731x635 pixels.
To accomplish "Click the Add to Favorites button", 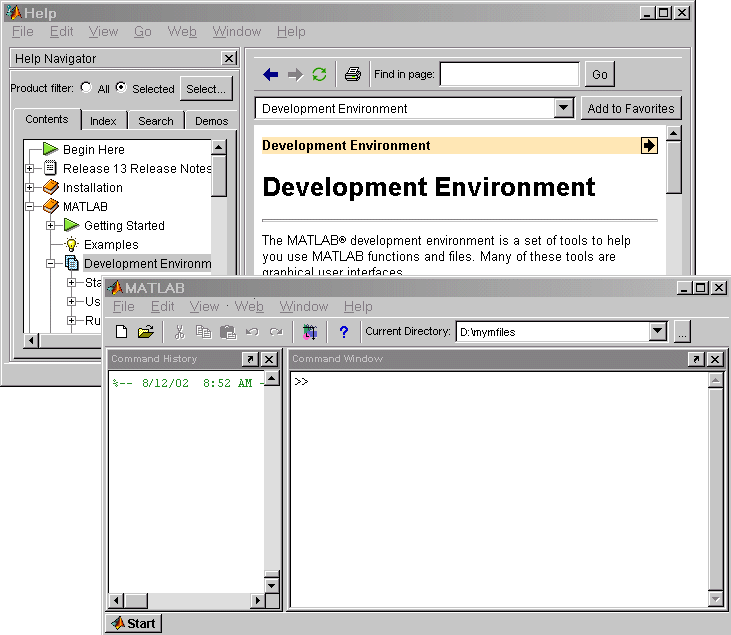I will 630,109.
